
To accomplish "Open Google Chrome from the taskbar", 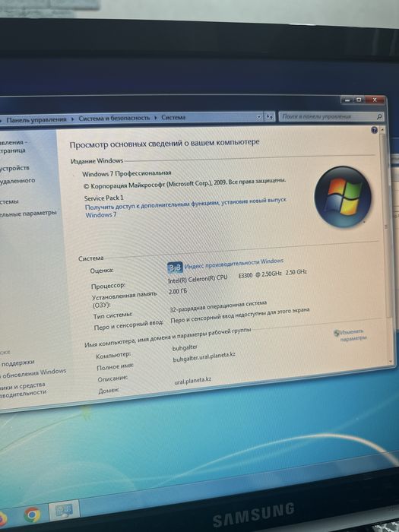I will click(32, 515).
